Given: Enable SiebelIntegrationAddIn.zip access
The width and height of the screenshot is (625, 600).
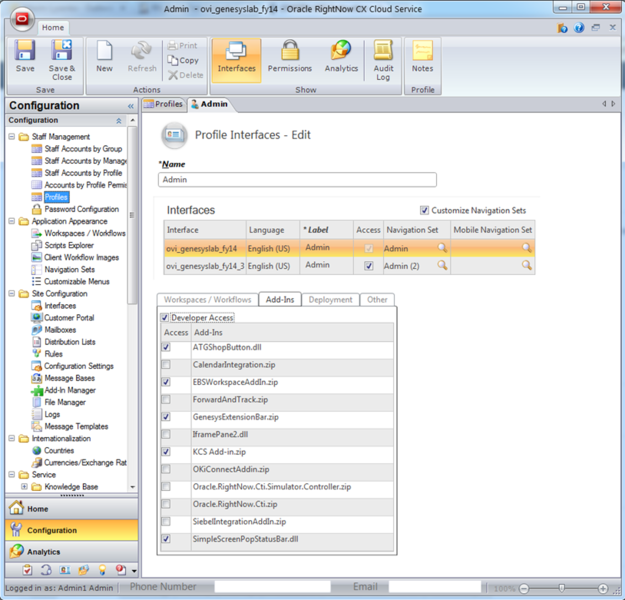Looking at the screenshot, I should pyautogui.click(x=166, y=521).
